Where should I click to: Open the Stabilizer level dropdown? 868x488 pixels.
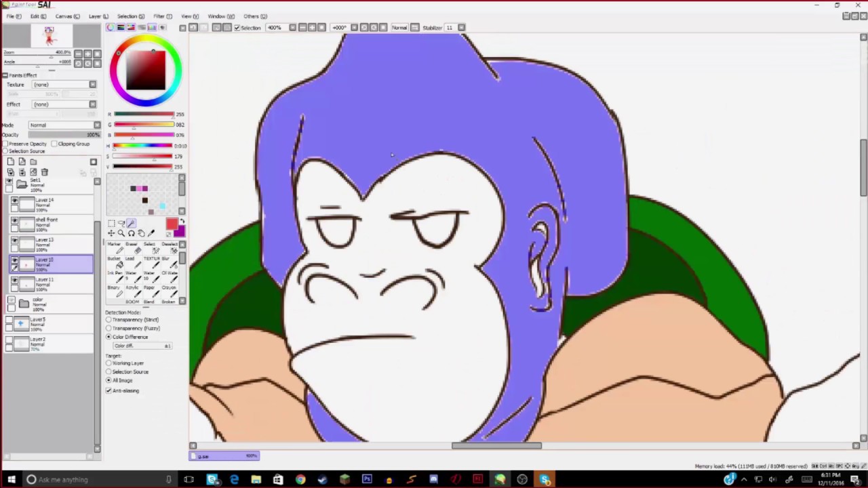click(x=461, y=28)
